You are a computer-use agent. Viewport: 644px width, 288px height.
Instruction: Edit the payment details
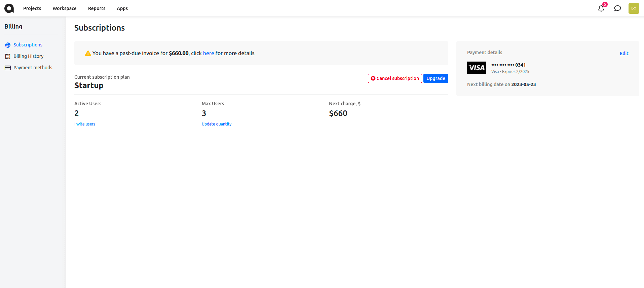click(x=624, y=53)
